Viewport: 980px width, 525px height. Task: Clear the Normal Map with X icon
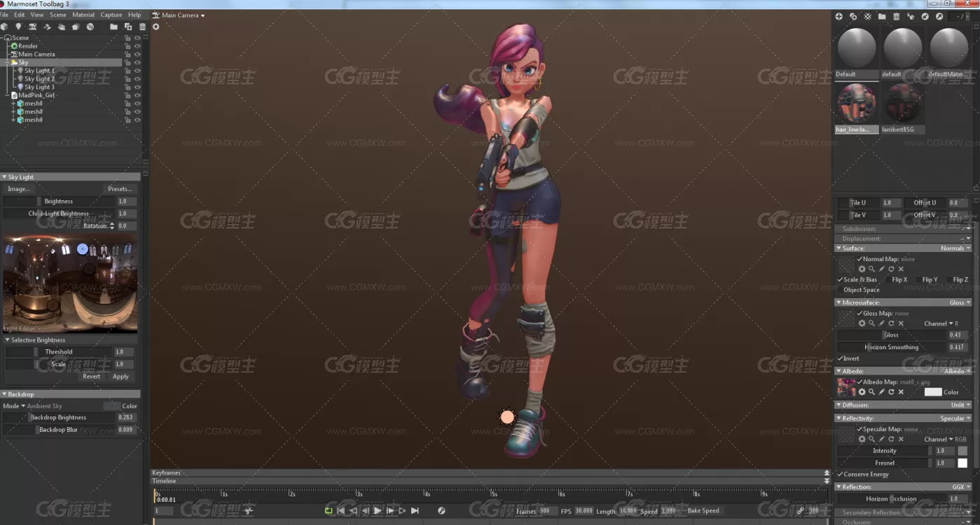coord(901,269)
